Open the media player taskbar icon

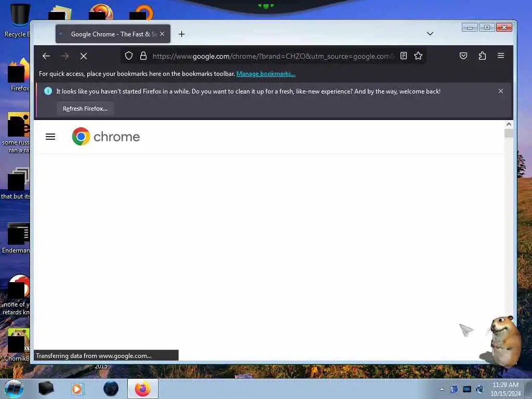77,389
